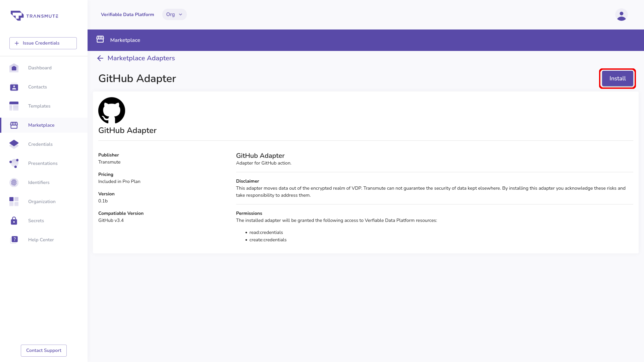Click Verifiable Data Platform link

tap(127, 14)
